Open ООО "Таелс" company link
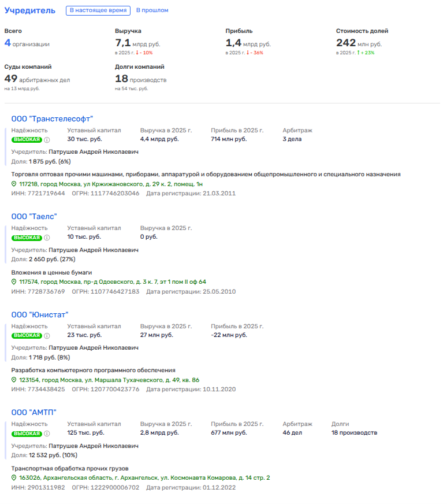447x504 pixels. (x=34, y=216)
